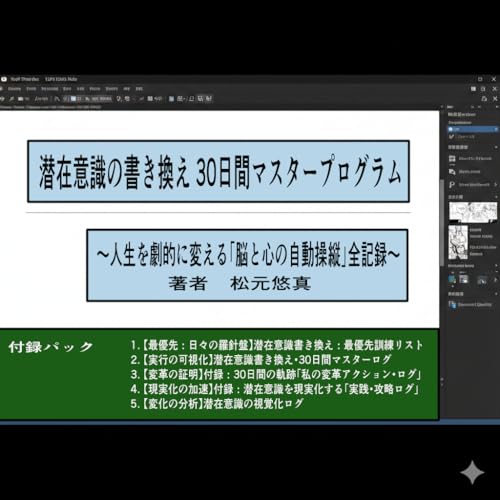Image resolution: width=500 pixels, height=500 pixels.
Task: Click the vertical scrollbar beside the slide canvas
Action: click(442, 222)
